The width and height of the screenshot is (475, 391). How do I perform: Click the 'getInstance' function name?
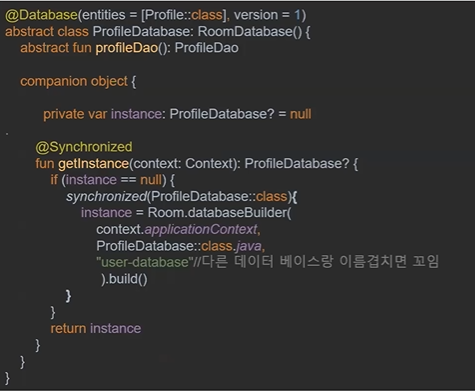click(x=93, y=164)
